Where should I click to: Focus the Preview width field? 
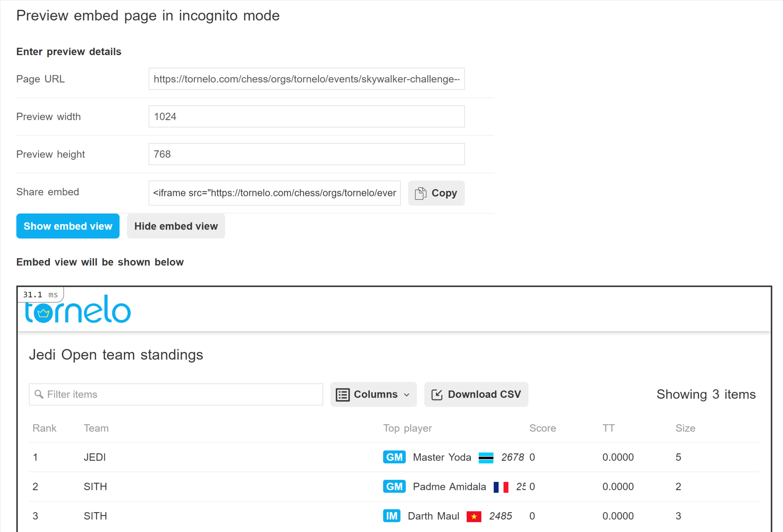(x=306, y=116)
